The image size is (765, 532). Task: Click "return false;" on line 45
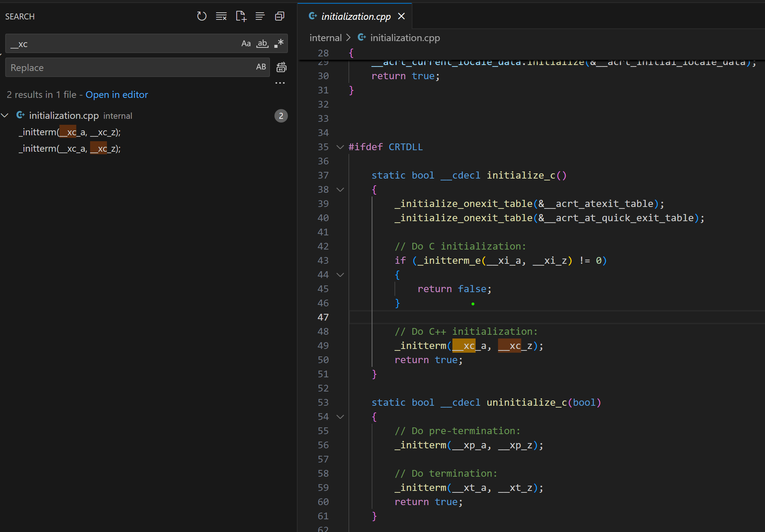coord(454,289)
